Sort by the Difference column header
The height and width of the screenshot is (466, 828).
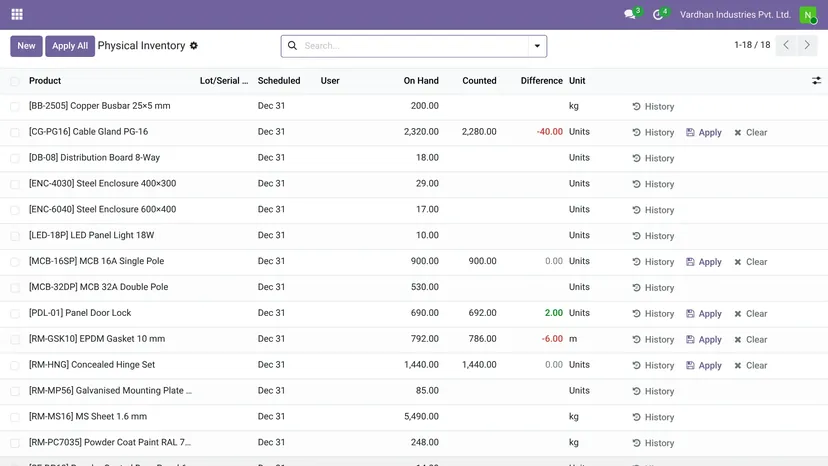tap(541, 81)
